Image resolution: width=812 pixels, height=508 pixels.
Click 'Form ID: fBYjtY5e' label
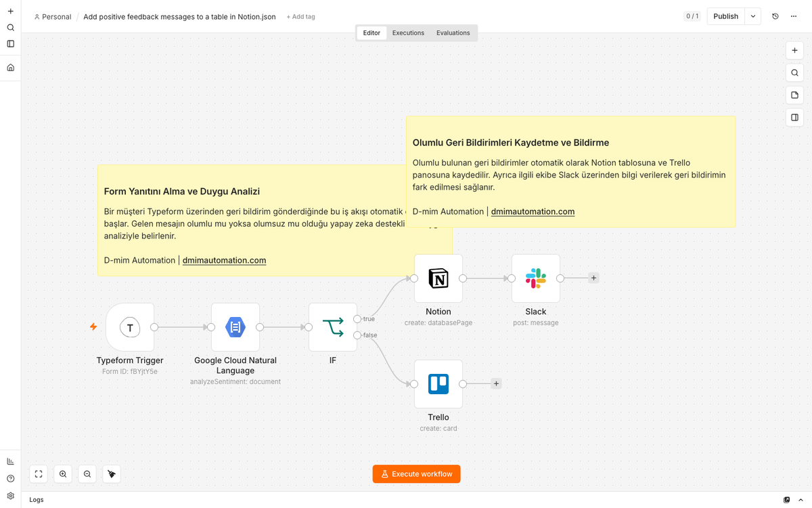point(130,371)
